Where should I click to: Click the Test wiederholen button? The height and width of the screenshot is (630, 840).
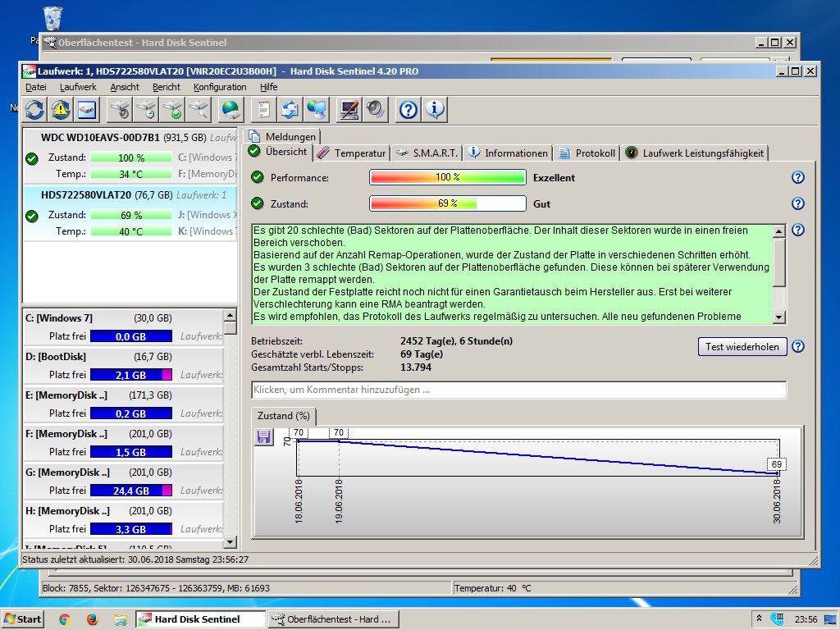[742, 347]
